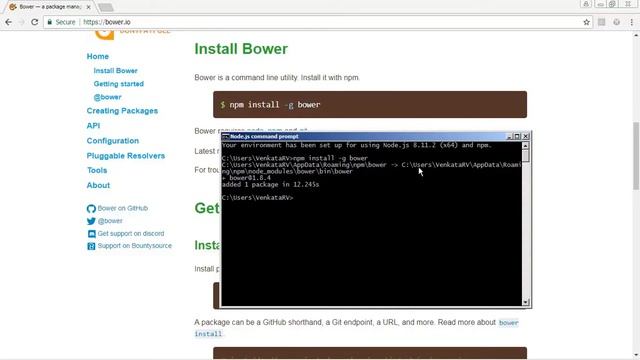Click the Chrome window user profile button
The image size is (640, 360).
coord(586,4)
